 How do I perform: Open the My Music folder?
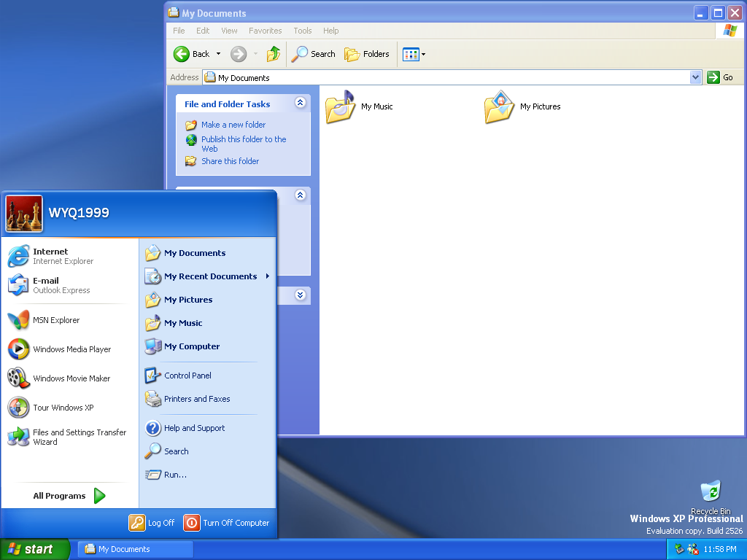pos(360,107)
